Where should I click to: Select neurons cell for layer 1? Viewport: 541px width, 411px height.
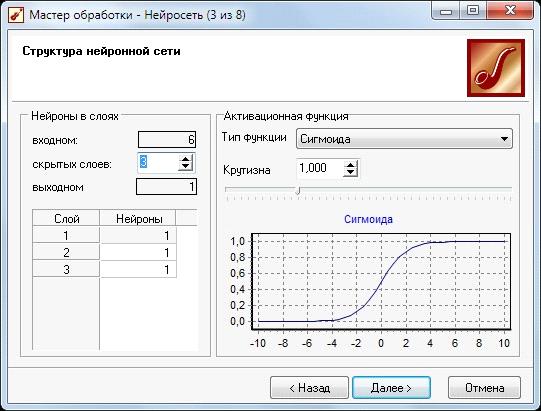tap(138, 235)
